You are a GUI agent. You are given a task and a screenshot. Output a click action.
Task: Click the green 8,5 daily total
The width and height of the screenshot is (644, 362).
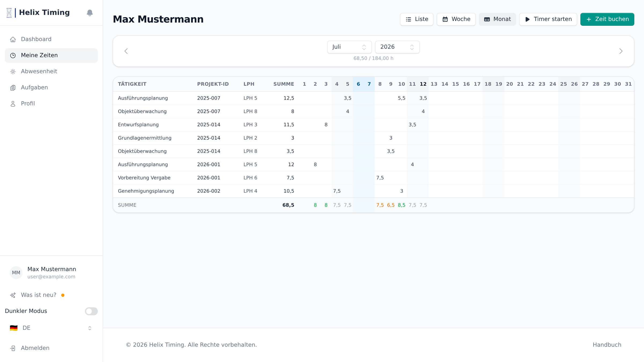401,205
